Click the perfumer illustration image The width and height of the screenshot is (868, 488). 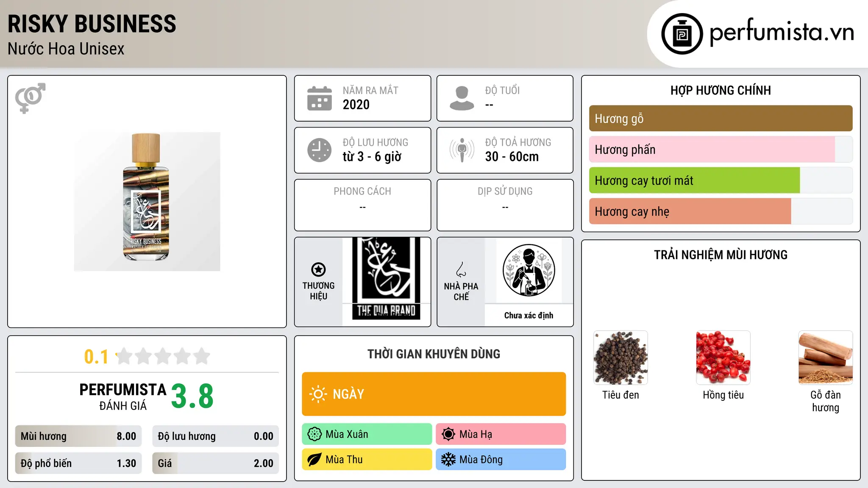click(x=529, y=270)
